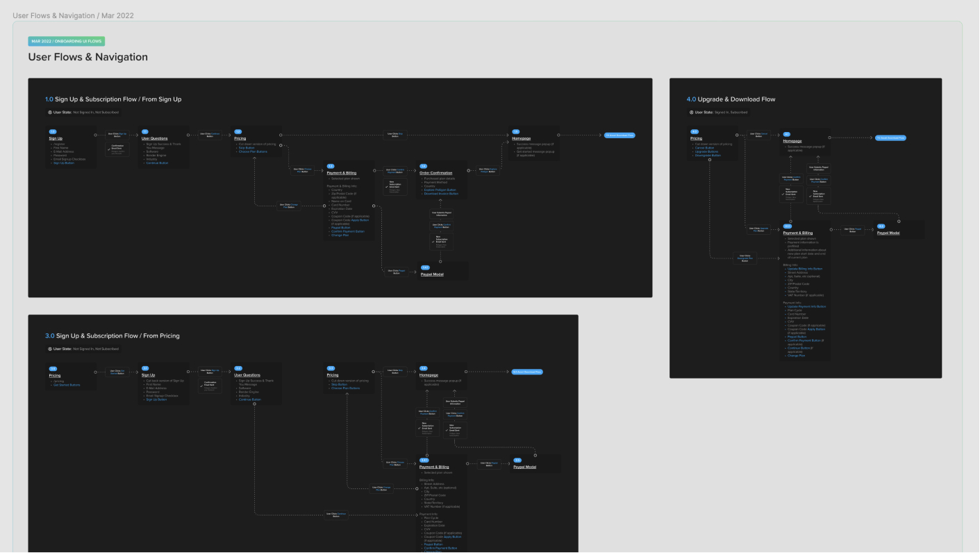
Task: Click the green MAR 2022 / ONBOARDING UI FLOWS tag
Action: pyautogui.click(x=66, y=41)
